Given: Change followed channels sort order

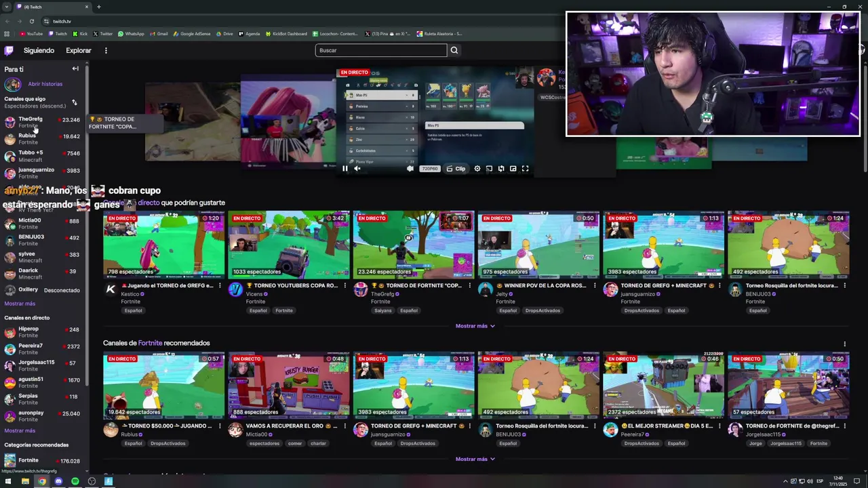Looking at the screenshot, I should [x=75, y=102].
